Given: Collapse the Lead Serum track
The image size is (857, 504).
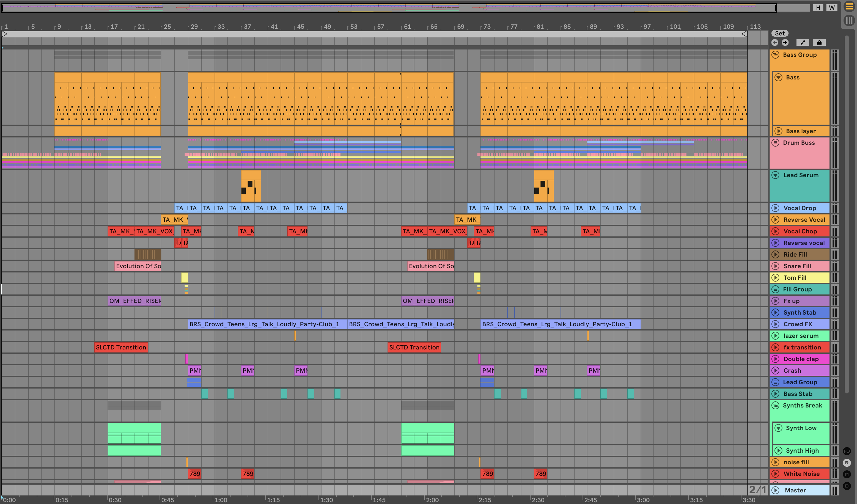Looking at the screenshot, I should point(775,175).
